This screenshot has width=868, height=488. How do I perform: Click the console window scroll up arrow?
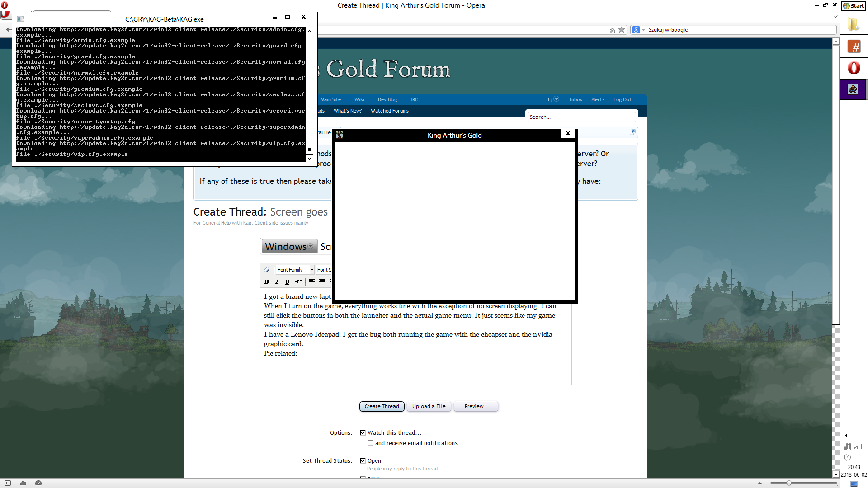[310, 31]
